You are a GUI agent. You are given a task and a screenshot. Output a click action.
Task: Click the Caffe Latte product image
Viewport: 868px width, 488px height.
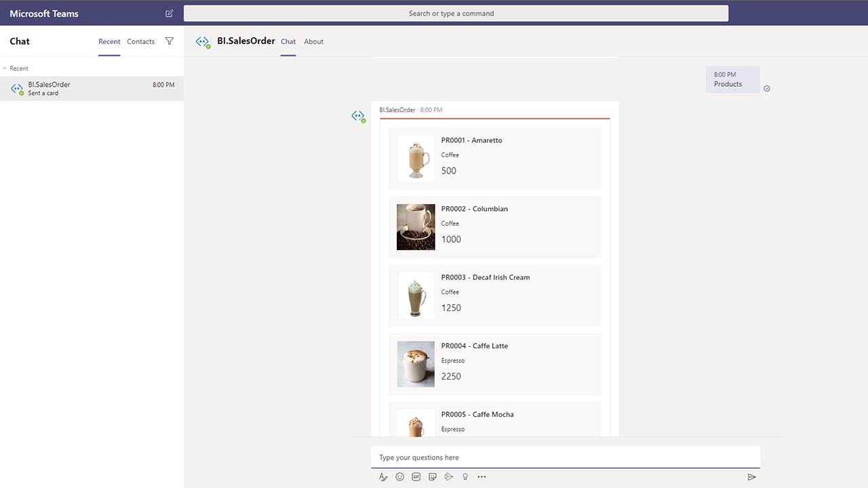click(416, 364)
